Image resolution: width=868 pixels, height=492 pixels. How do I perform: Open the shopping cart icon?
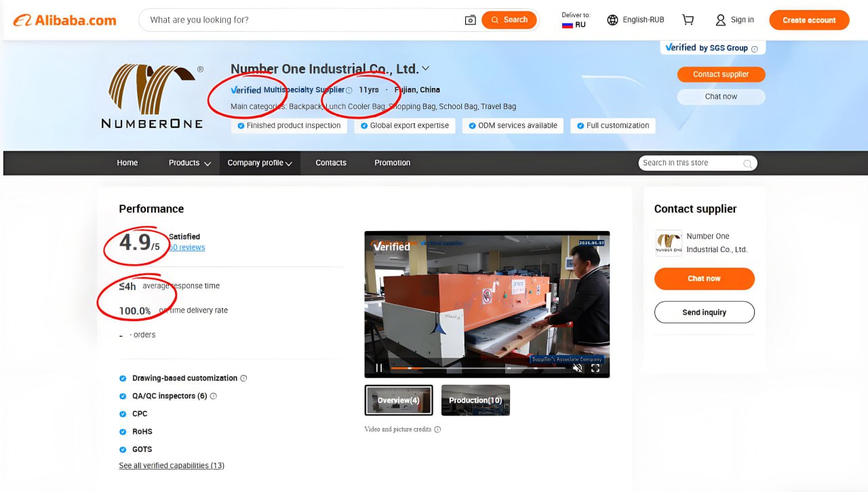pyautogui.click(x=688, y=20)
